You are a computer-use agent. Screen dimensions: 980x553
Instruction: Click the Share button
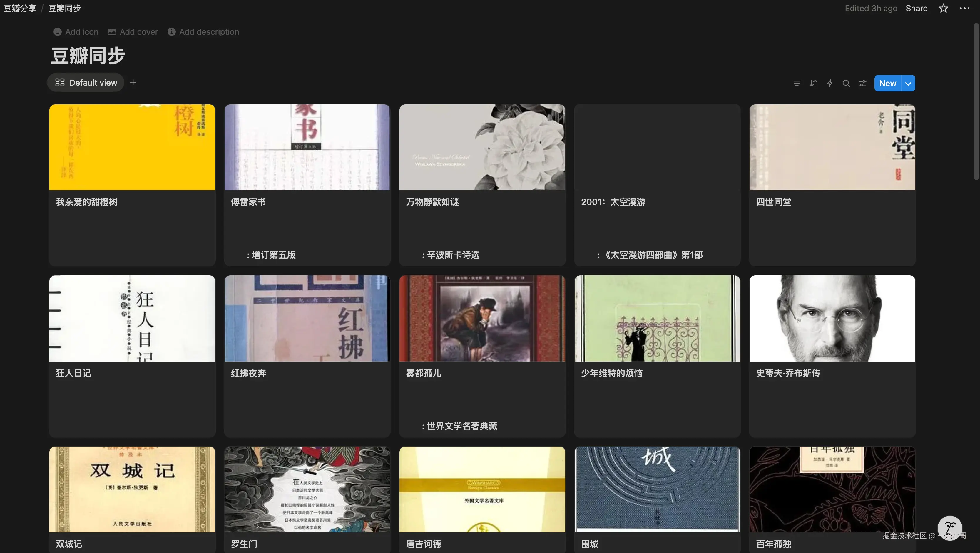click(916, 8)
